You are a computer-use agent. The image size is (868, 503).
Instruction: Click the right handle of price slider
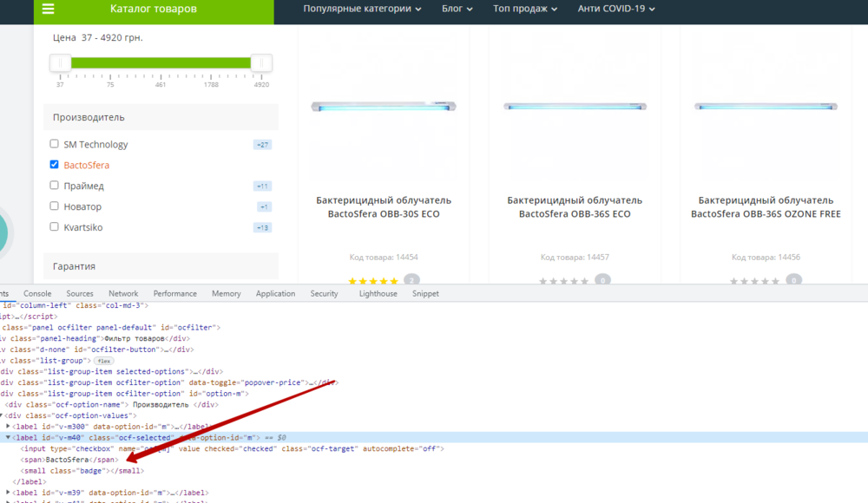click(260, 63)
